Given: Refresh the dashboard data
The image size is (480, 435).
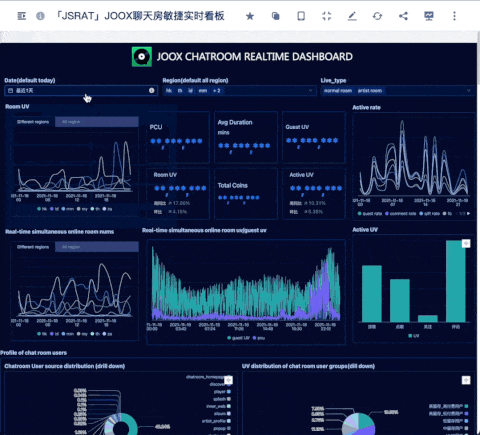Looking at the screenshot, I should (x=378, y=16).
